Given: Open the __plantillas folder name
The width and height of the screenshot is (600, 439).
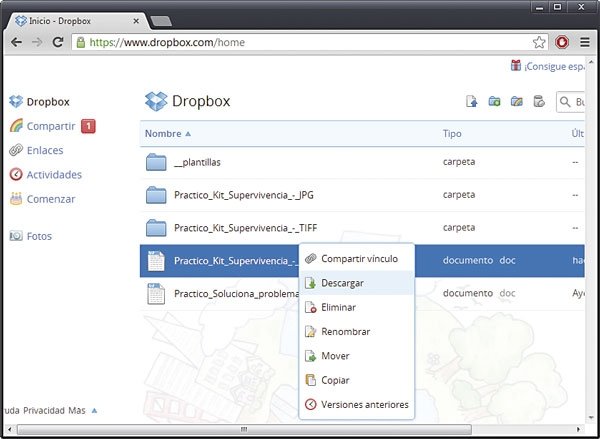Looking at the screenshot, I should 197,162.
